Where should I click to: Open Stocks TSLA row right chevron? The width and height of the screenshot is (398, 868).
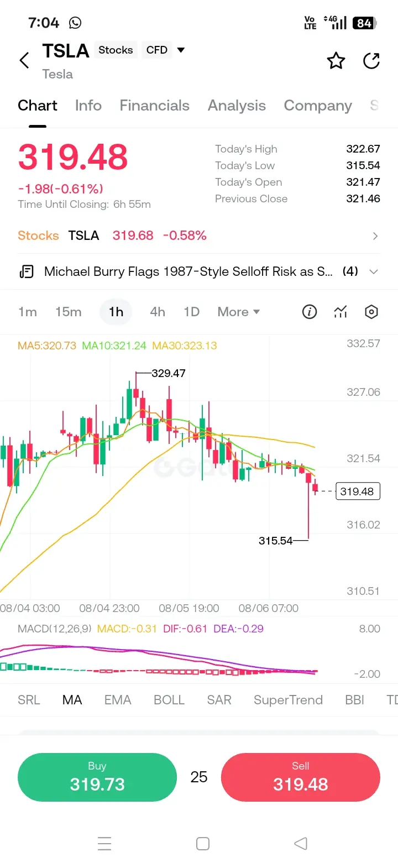click(x=375, y=236)
